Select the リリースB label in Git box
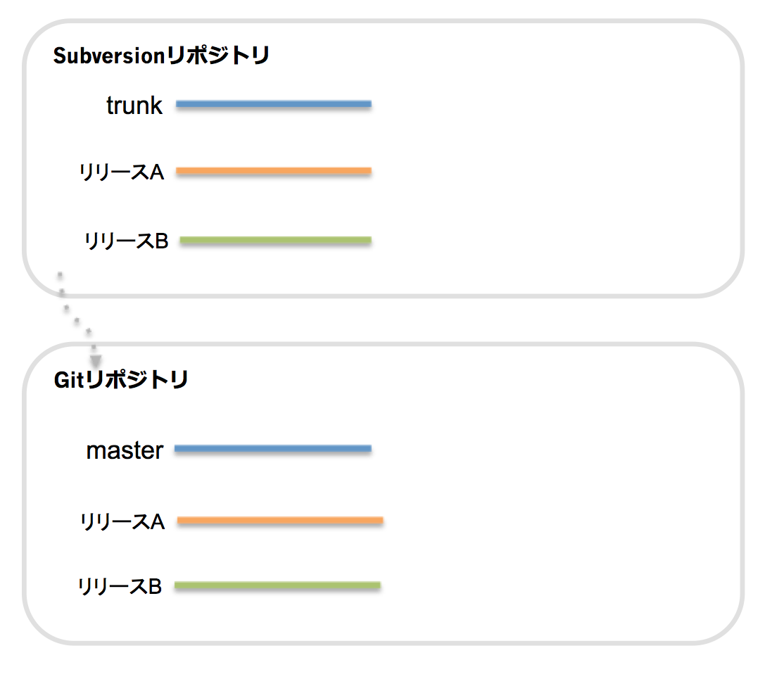 pos(120,586)
